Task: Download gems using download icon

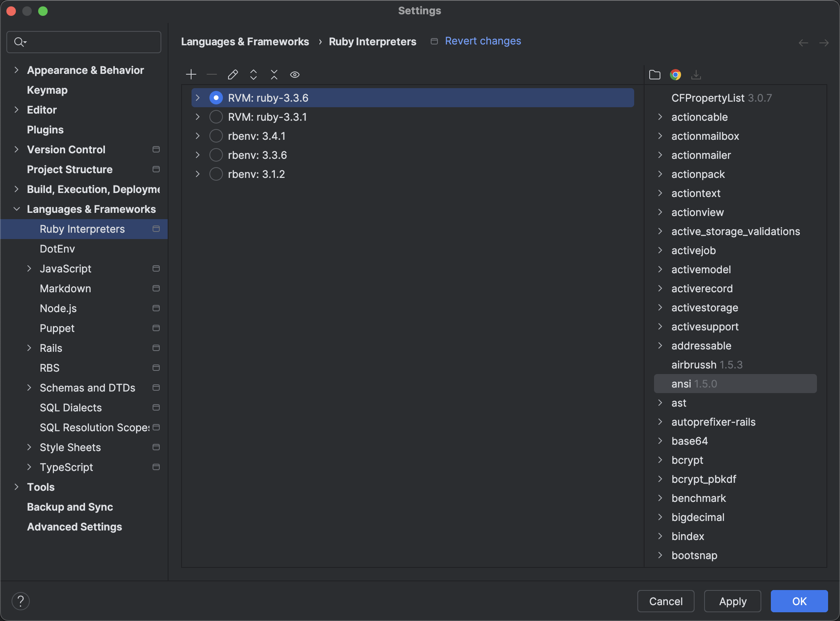Action: pos(696,74)
